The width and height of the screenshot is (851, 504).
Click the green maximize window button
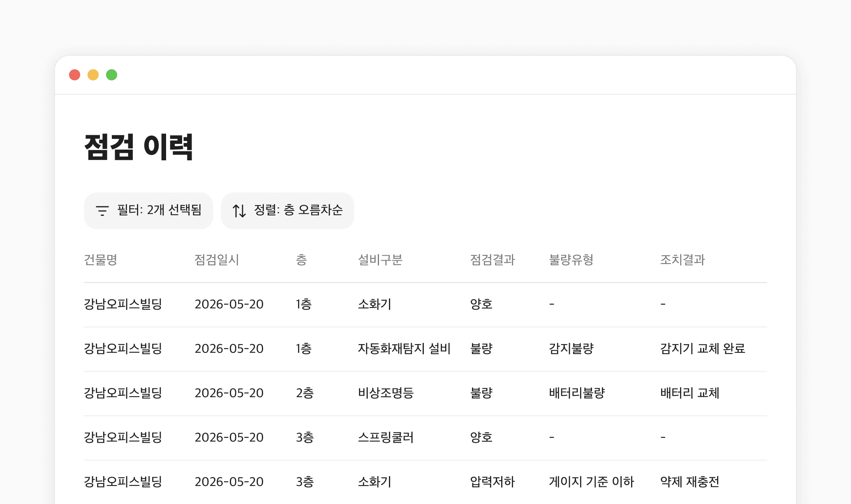112,75
